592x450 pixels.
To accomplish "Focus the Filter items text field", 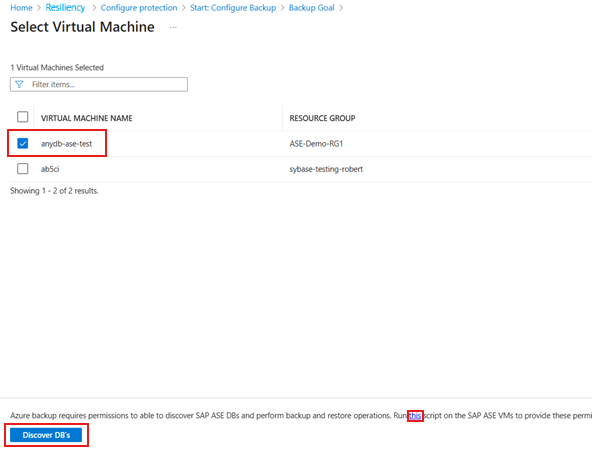I will (99, 84).
